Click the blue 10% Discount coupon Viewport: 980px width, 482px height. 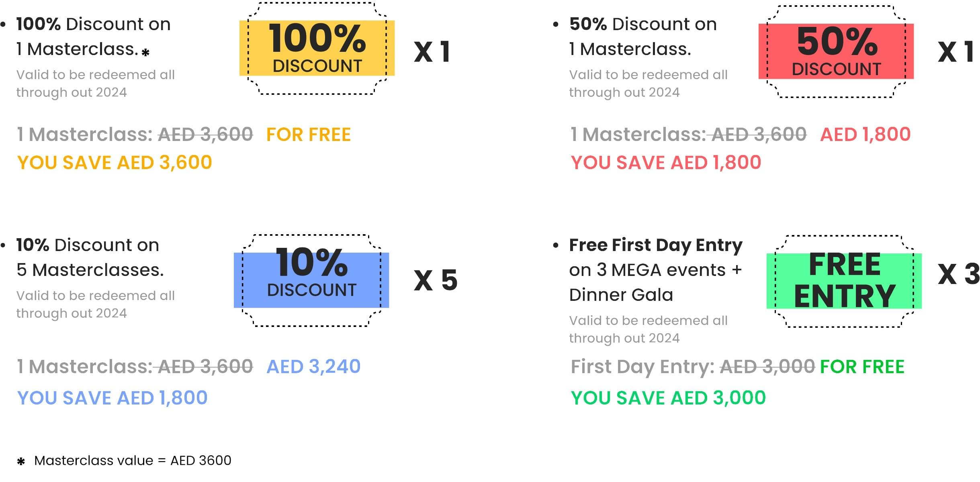[311, 280]
